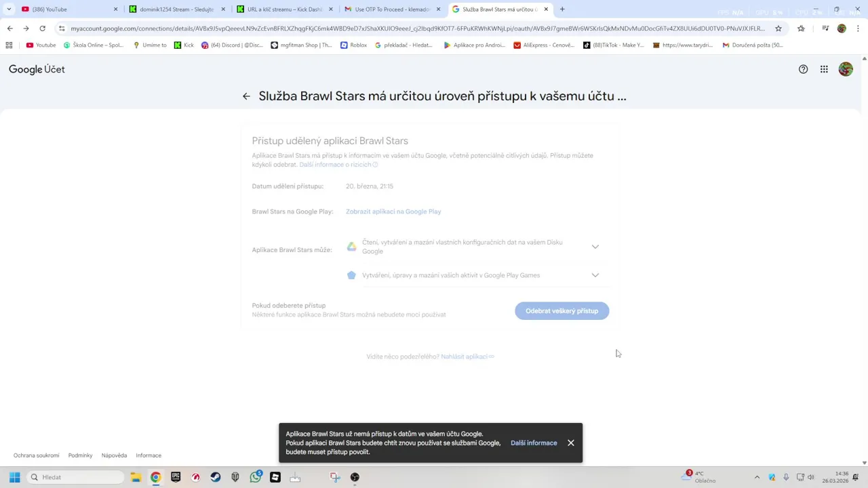Show hidden system tray icons

tap(757, 477)
